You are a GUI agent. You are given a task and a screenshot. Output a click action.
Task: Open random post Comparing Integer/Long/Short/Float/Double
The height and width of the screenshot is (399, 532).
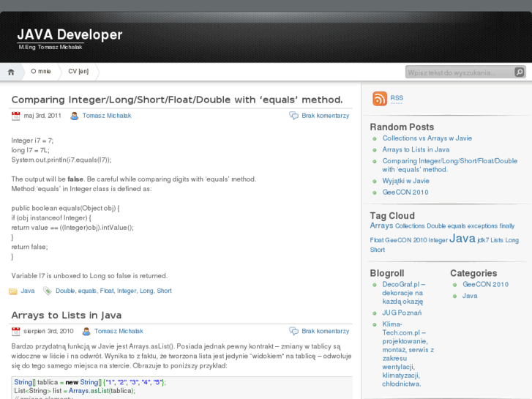pos(450,165)
